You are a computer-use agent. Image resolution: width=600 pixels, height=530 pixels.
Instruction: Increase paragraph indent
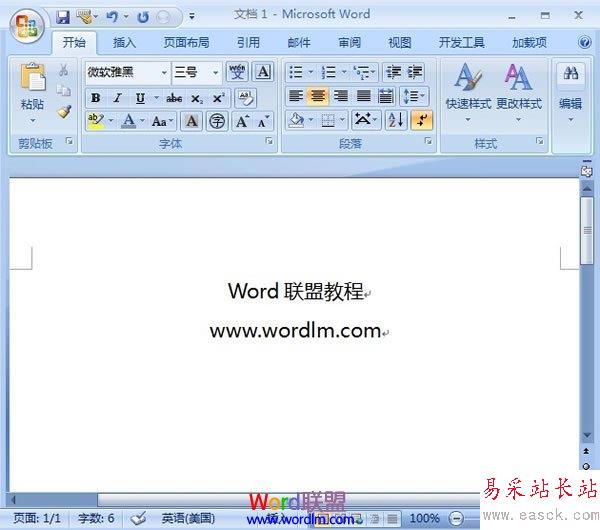pos(414,72)
